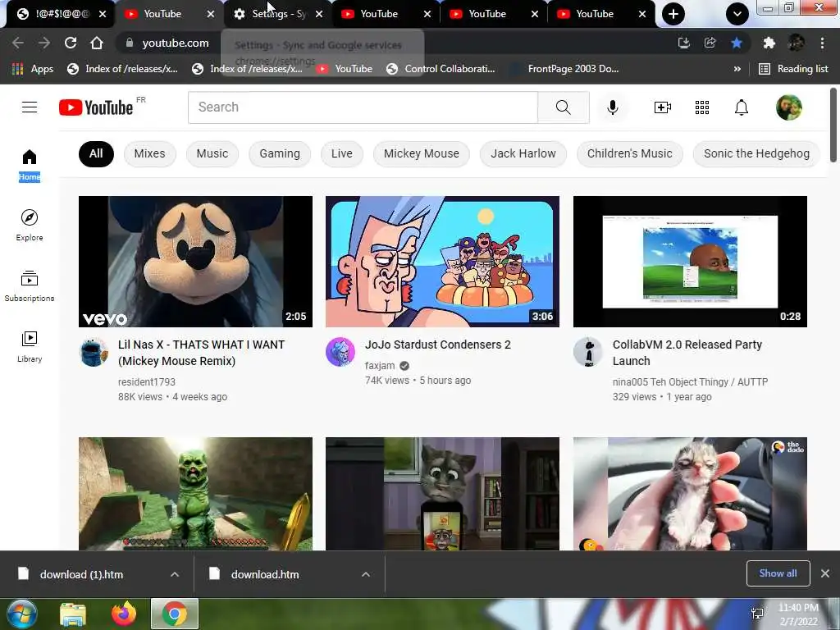Click the bookmark star icon

[x=737, y=43]
